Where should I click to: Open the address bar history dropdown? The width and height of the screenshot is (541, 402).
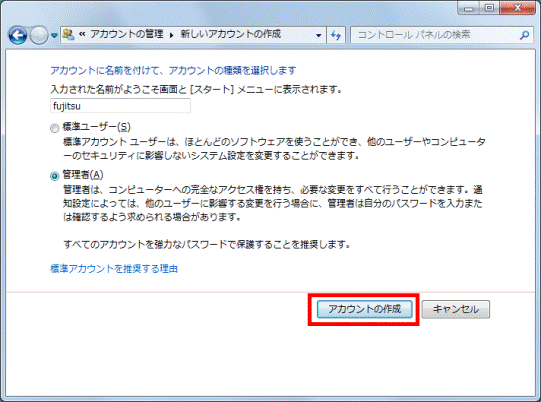(x=318, y=35)
